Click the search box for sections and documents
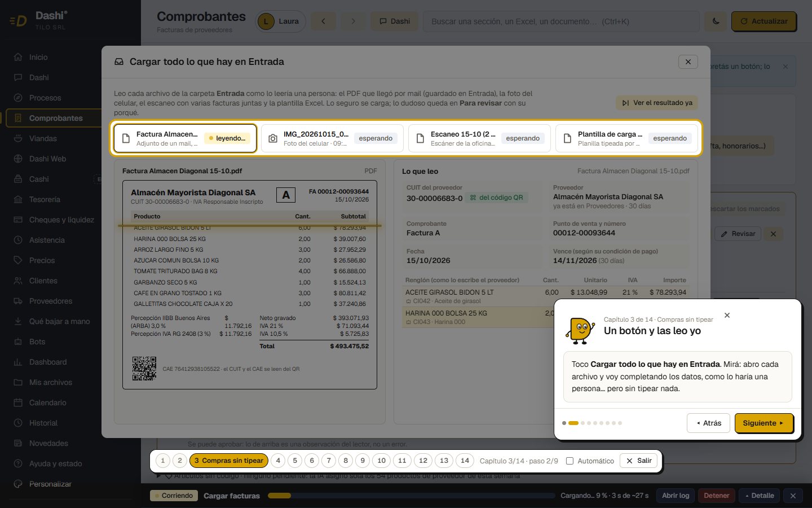The image size is (812, 508). (x=561, y=21)
